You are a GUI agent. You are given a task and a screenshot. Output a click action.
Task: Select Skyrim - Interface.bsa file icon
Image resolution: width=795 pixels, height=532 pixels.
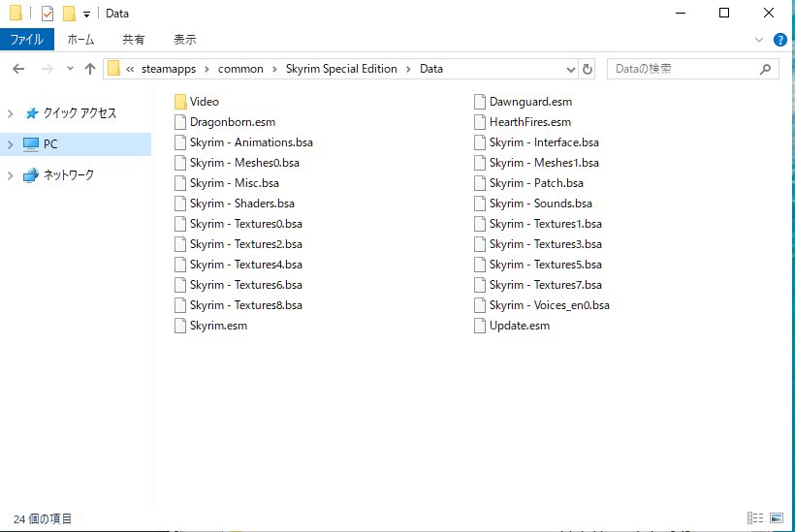click(480, 142)
